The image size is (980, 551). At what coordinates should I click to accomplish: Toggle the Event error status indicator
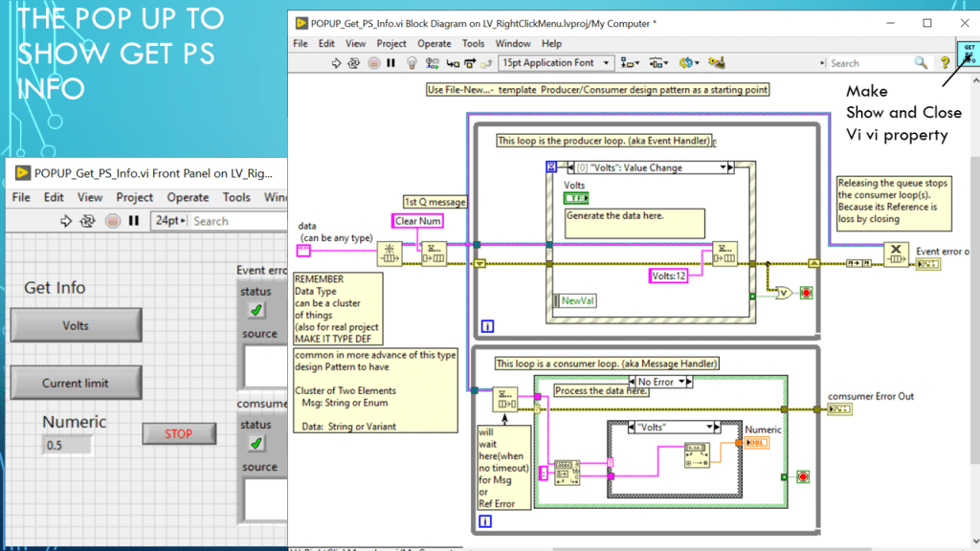pos(256,310)
